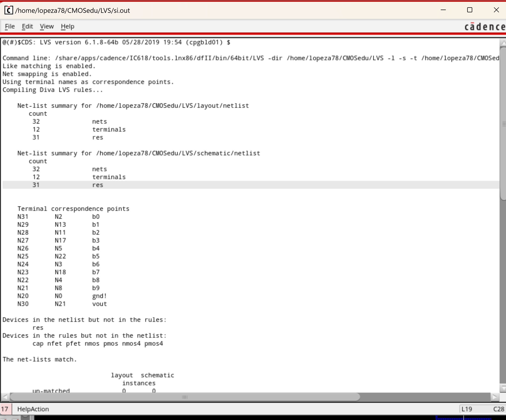The width and height of the screenshot is (506, 420).
Task: Open the File menu
Action: tap(10, 26)
